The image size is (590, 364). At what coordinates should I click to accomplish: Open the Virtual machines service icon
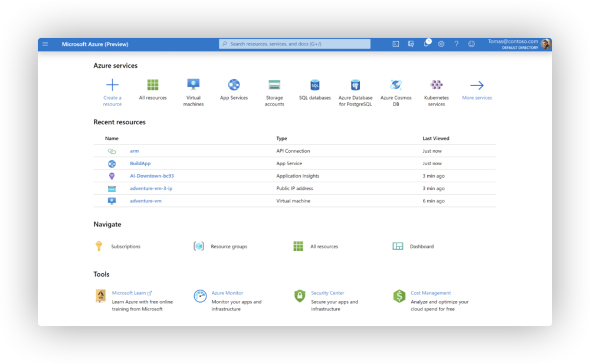[194, 85]
